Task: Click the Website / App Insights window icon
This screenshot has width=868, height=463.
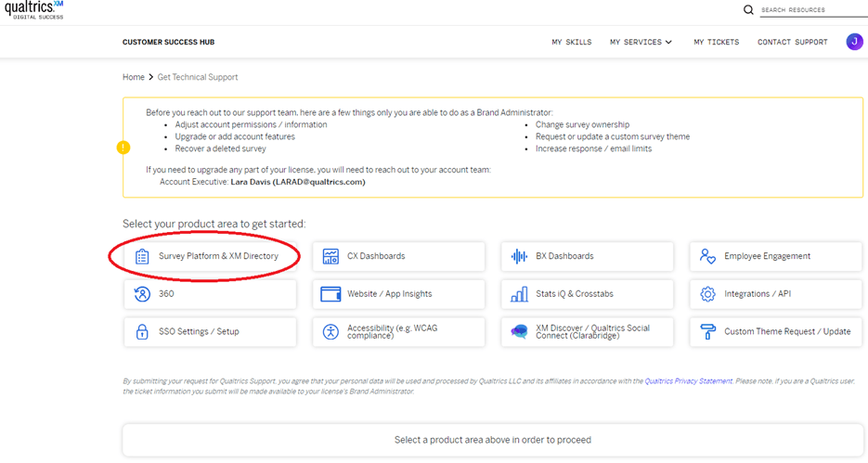Action: (330, 294)
